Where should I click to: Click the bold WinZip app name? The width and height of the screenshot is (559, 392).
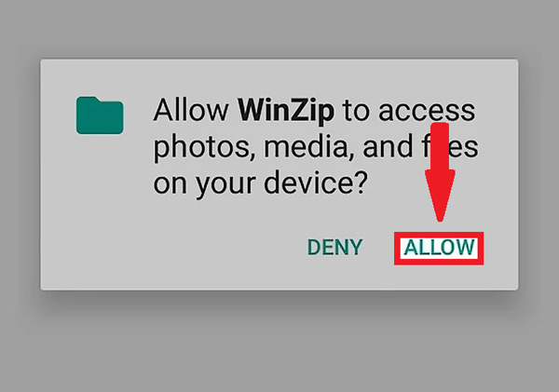(x=286, y=110)
